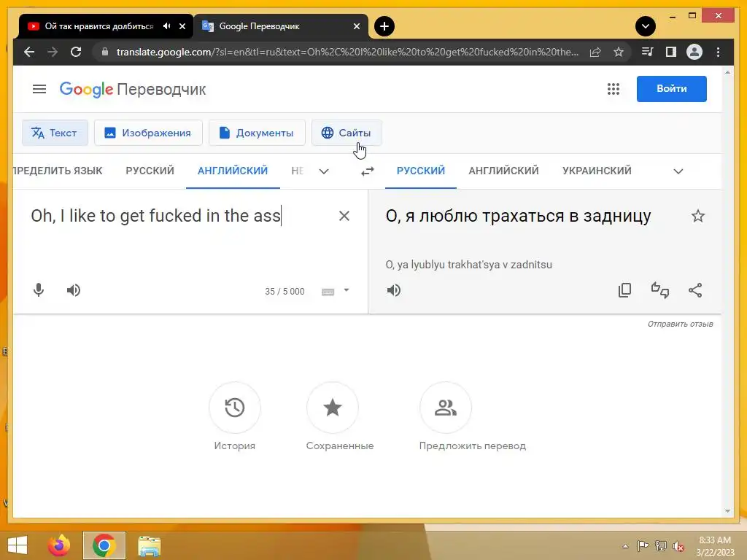Rate this translation with thumbs icon
The image size is (747, 560).
[659, 290]
